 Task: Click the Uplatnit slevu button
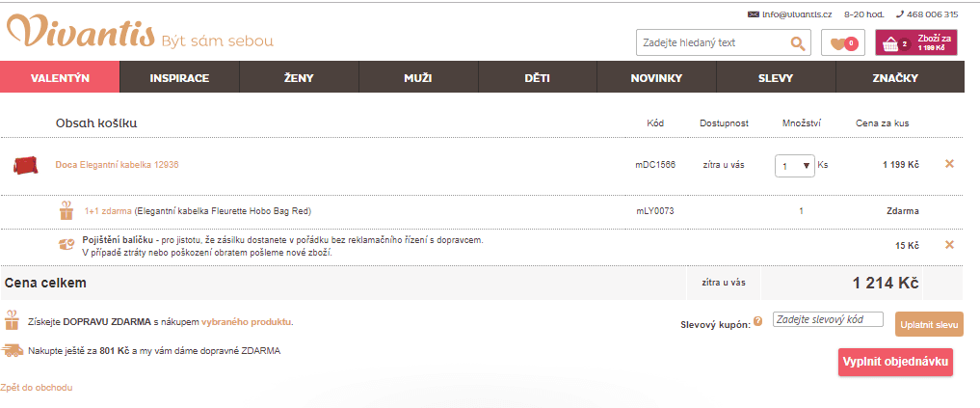[929, 325]
